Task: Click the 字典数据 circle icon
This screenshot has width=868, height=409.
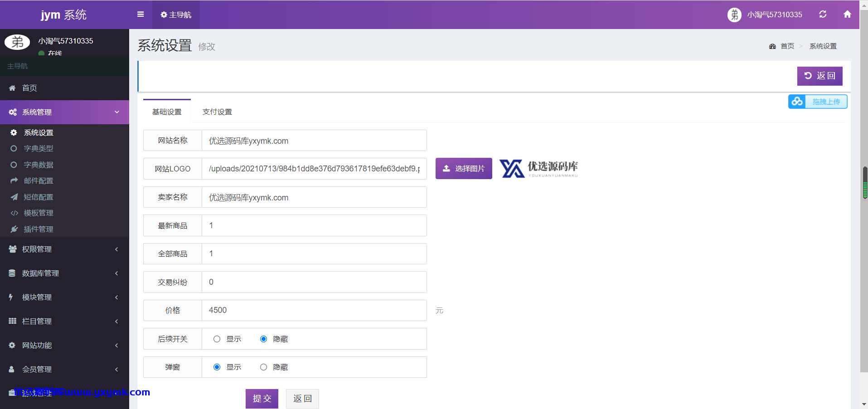Action: [14, 165]
